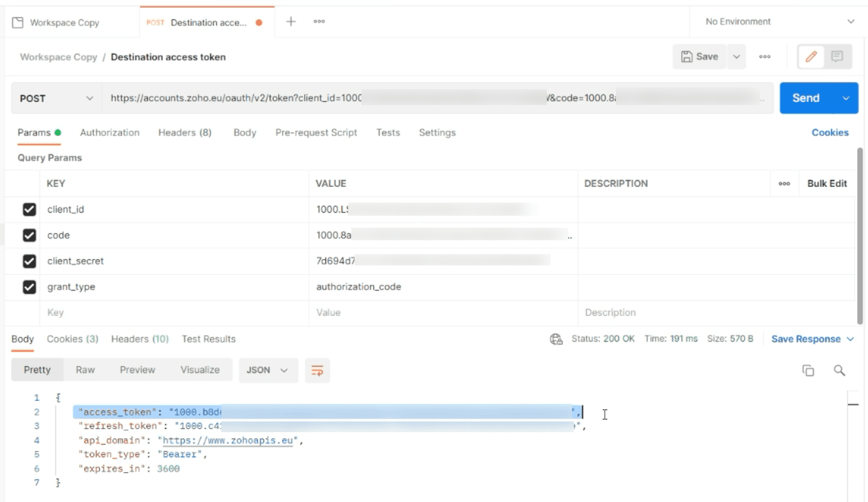Click the edit pencil mode icon
The width and height of the screenshot is (868, 502).
pos(811,57)
